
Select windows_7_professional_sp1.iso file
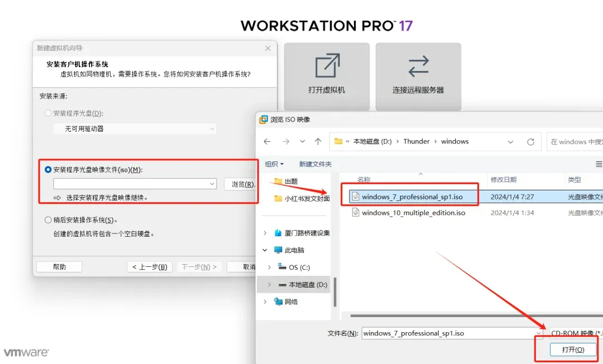(412, 197)
